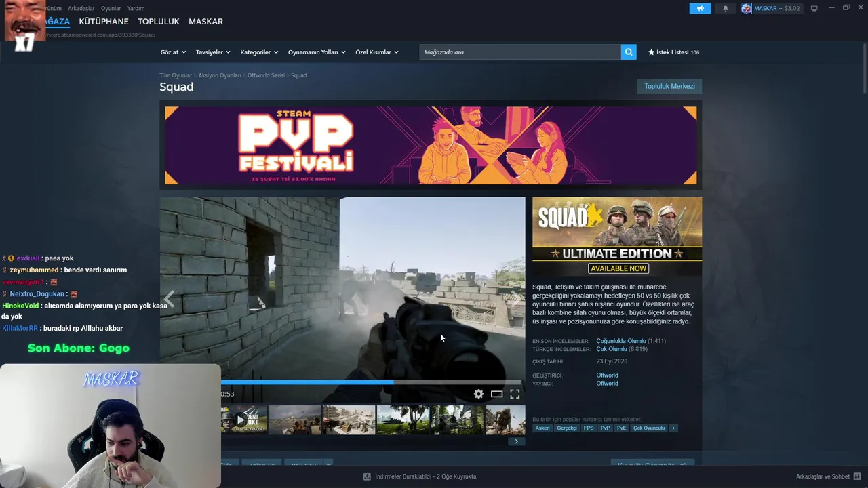Click the PvP tag

coord(605,428)
